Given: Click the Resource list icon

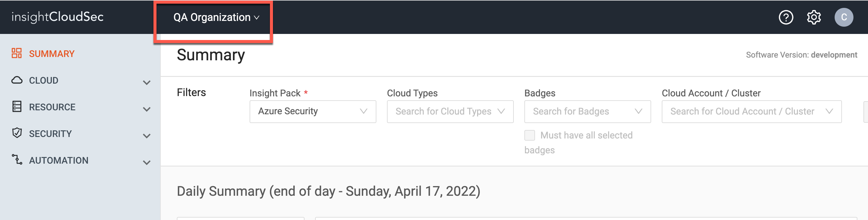Looking at the screenshot, I should click(x=17, y=106).
